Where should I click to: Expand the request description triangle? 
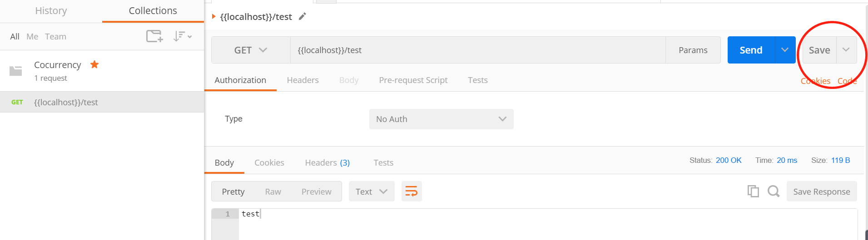click(x=214, y=17)
